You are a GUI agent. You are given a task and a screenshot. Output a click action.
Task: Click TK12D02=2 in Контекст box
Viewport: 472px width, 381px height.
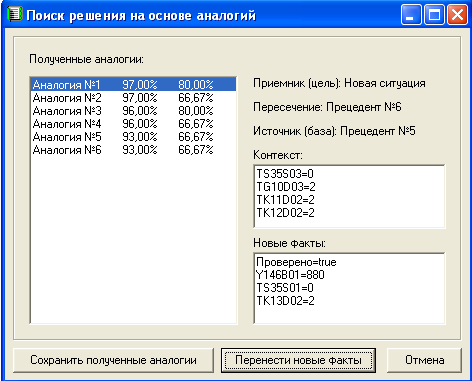(x=285, y=213)
